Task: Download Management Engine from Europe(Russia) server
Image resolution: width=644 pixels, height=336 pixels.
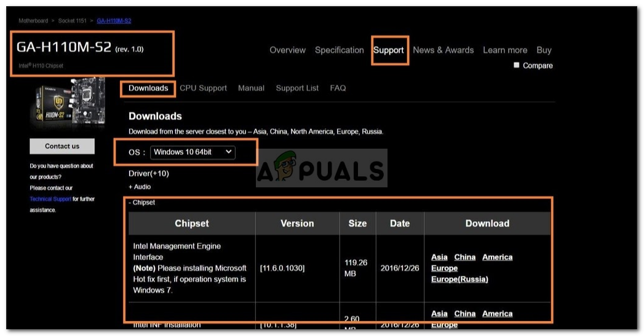Action: 459,279
